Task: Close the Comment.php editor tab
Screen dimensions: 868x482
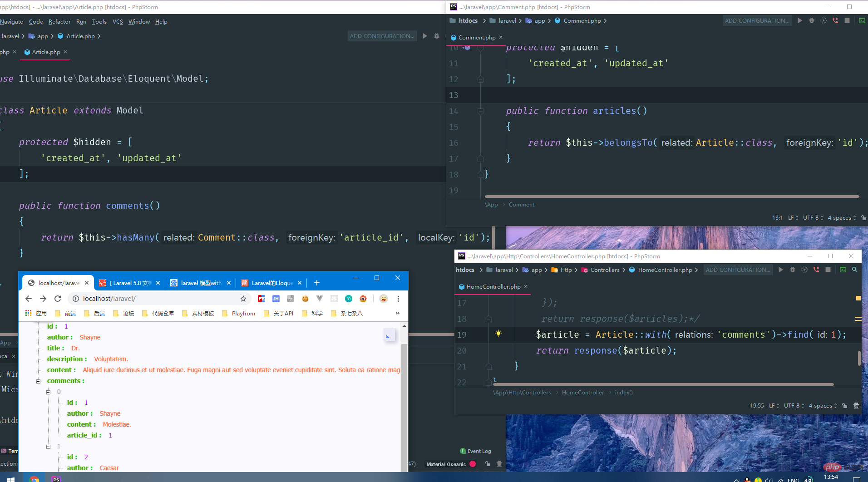Action: tap(501, 37)
